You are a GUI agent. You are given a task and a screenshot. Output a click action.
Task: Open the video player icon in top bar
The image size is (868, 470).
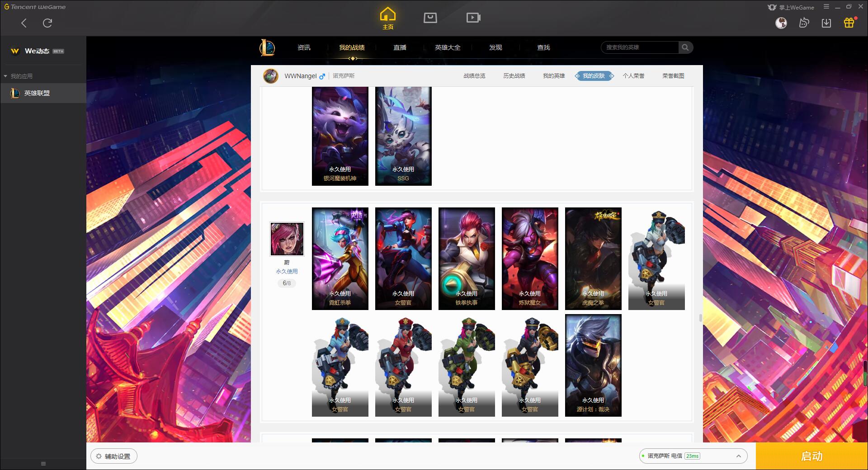(473, 18)
